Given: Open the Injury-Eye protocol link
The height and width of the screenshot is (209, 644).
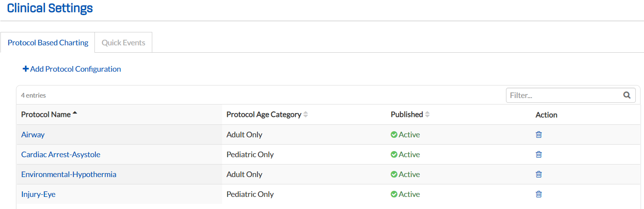Looking at the screenshot, I should (x=38, y=194).
